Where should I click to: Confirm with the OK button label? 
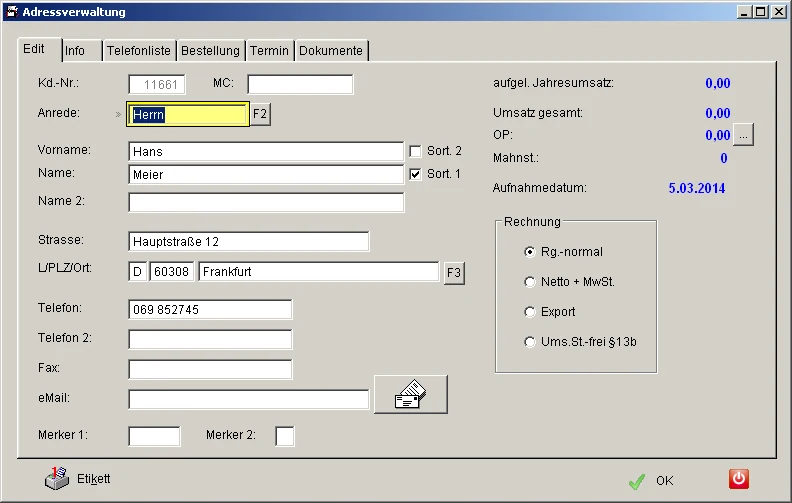pos(665,481)
